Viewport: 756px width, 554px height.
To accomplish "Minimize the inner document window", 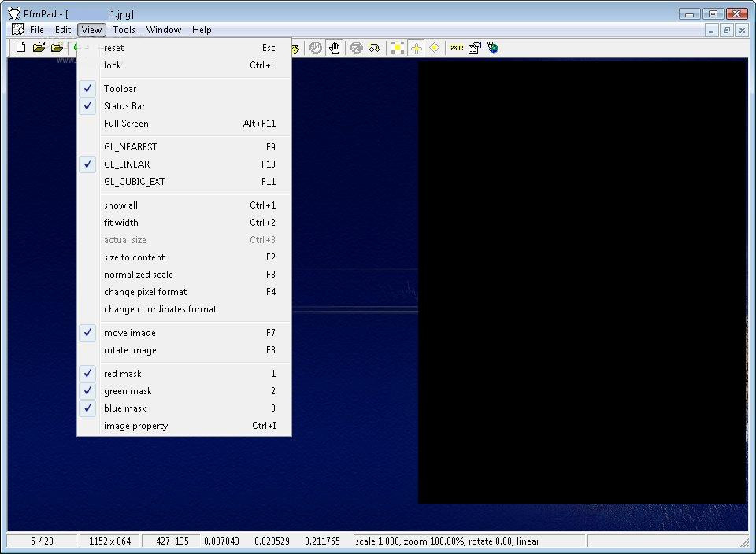I will pyautogui.click(x=710, y=31).
